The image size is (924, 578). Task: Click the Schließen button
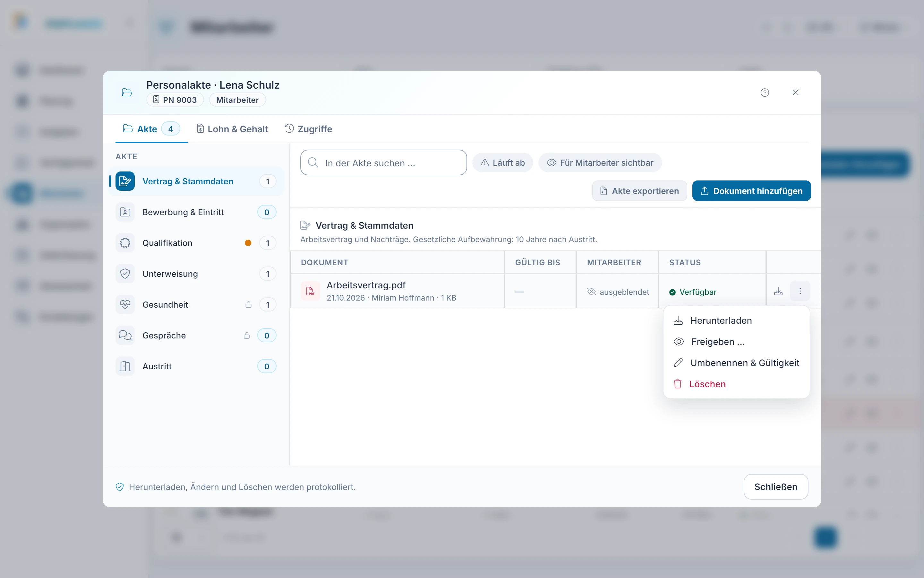[x=775, y=486]
